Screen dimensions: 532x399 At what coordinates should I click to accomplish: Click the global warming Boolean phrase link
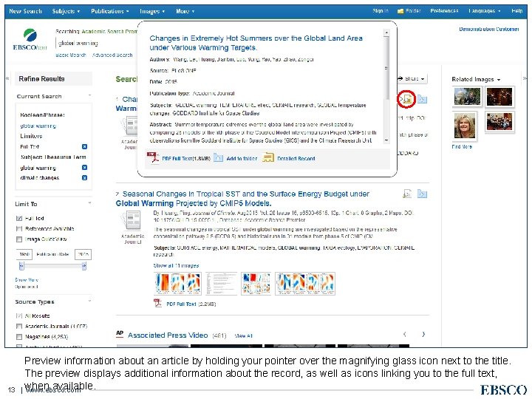[38, 126]
